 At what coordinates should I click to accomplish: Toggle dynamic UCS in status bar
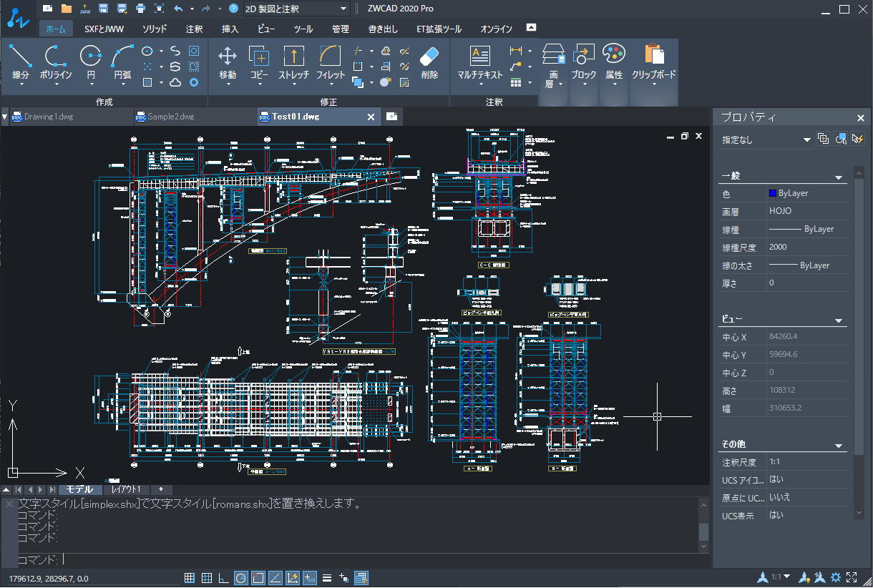coord(293,578)
